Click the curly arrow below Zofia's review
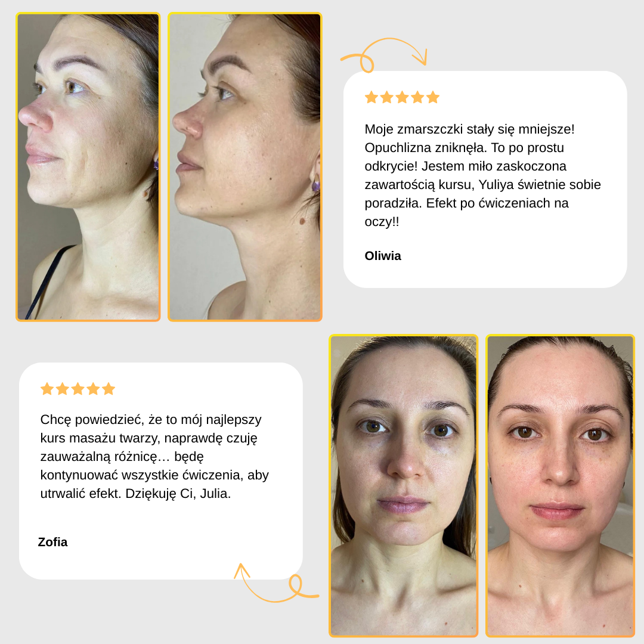Image resolution: width=644 pixels, height=644 pixels. tap(277, 583)
